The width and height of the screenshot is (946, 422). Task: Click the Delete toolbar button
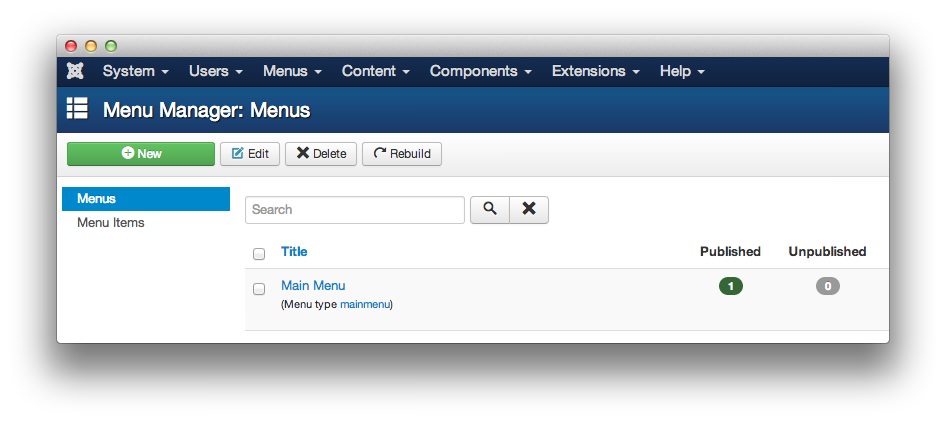(321, 154)
